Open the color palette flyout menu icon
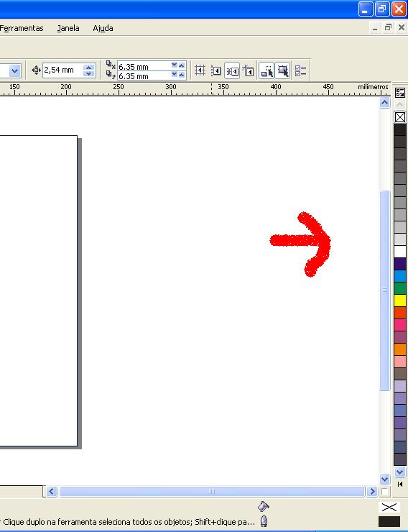The width and height of the screenshot is (408, 532). (x=400, y=93)
